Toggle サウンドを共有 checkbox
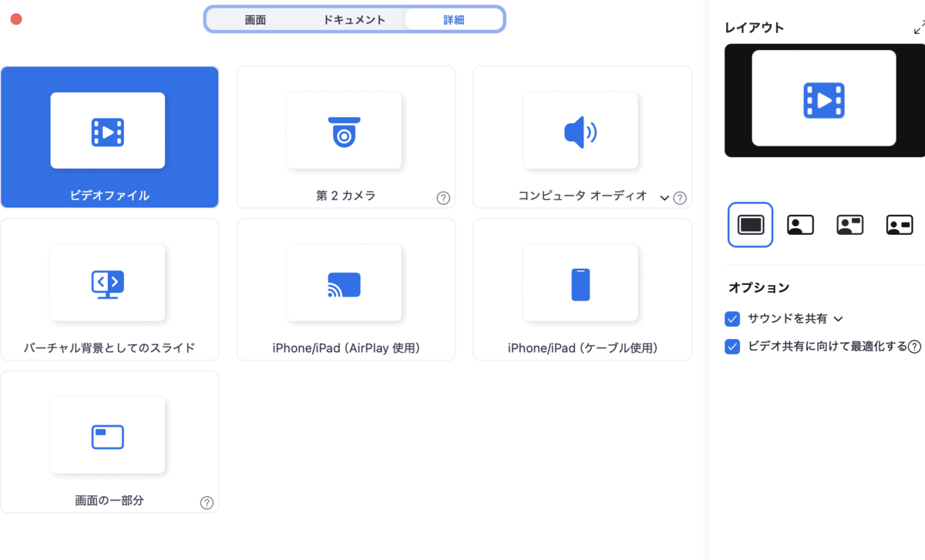Screen dimensions: 925x560 click(x=732, y=319)
